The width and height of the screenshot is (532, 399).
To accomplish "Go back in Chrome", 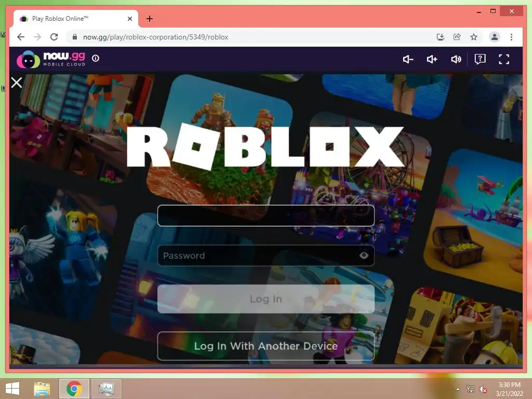I will click(21, 37).
